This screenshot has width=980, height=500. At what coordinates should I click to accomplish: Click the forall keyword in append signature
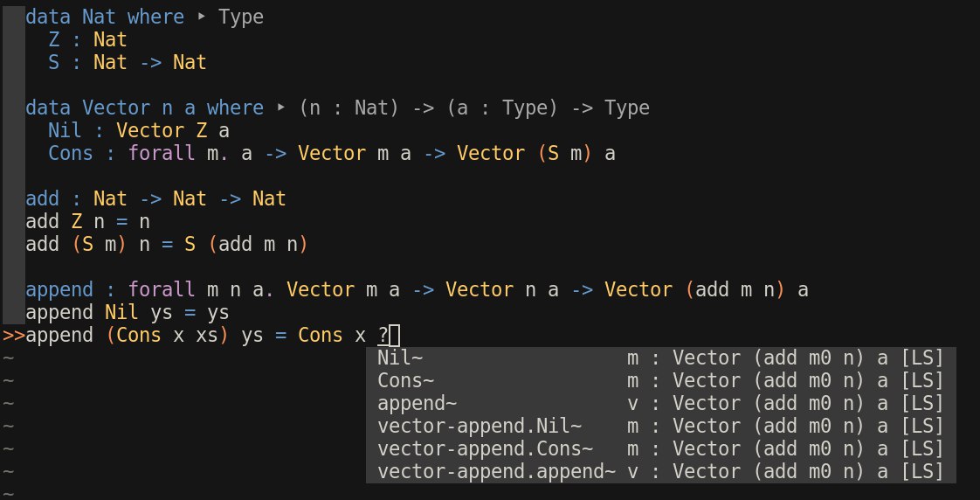pyautogui.click(x=162, y=289)
